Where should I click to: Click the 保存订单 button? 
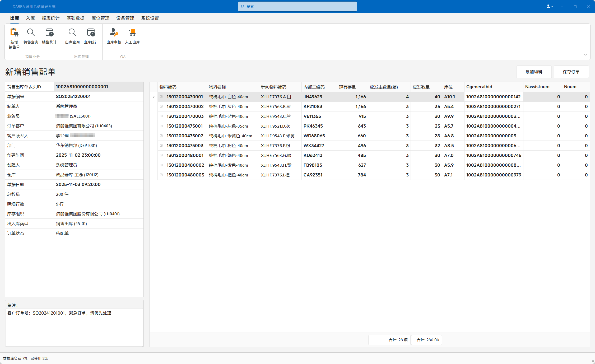(x=571, y=72)
